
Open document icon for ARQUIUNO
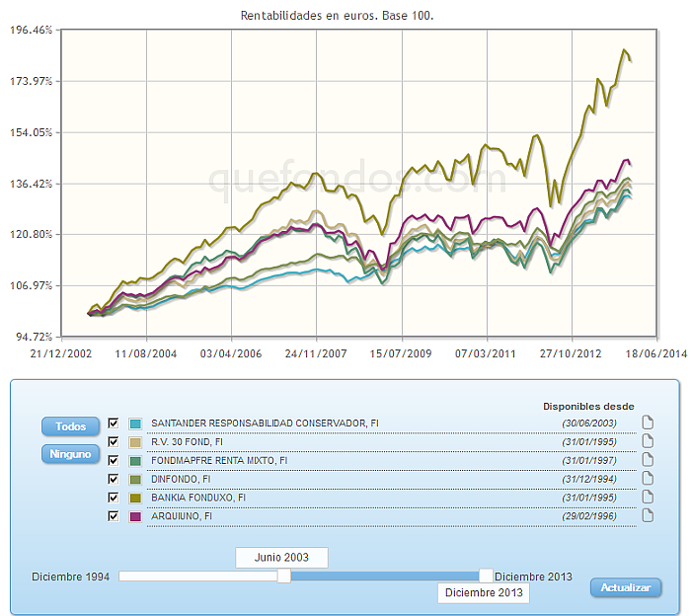coord(648,515)
